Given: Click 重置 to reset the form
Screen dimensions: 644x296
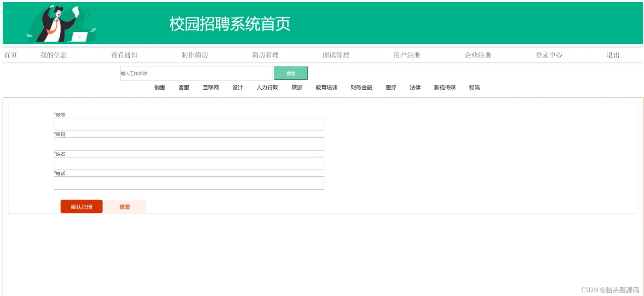Looking at the screenshot, I should pos(124,206).
